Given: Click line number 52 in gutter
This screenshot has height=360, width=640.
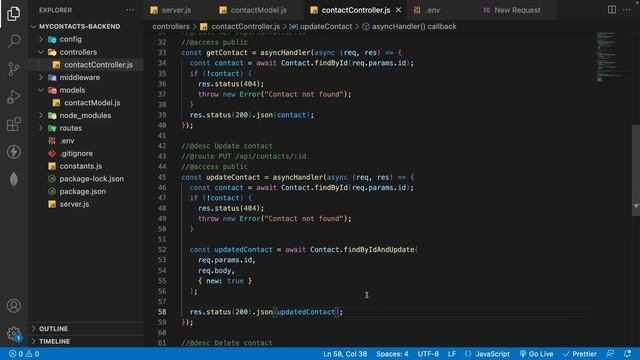Looking at the screenshot, I should (162, 249).
